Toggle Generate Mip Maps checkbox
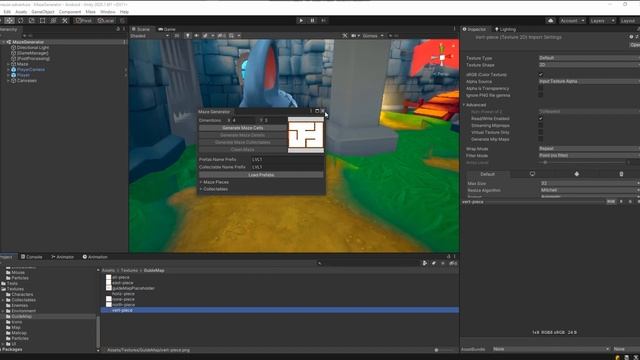This screenshot has height=360, width=640. [x=541, y=139]
